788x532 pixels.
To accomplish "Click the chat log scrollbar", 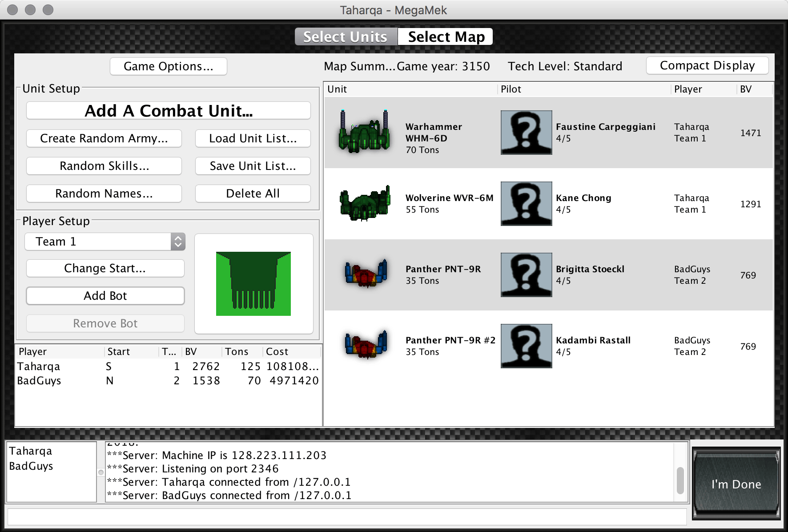I will pos(680,480).
